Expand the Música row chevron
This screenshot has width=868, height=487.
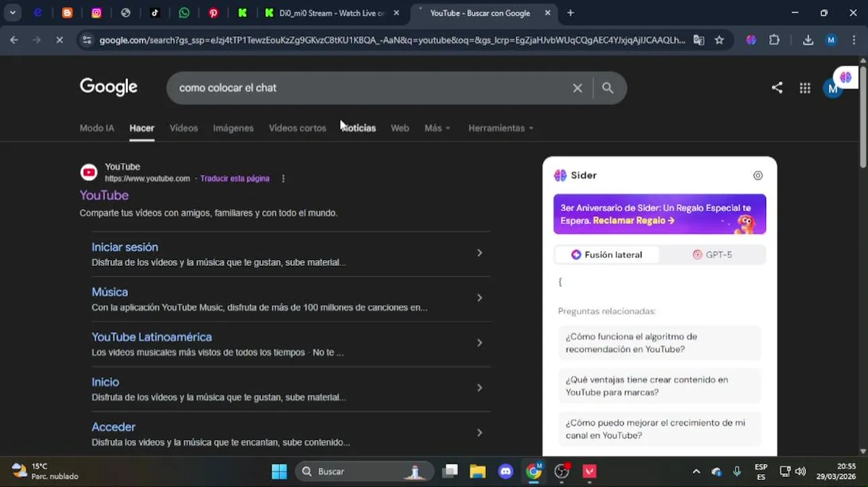[x=480, y=298]
